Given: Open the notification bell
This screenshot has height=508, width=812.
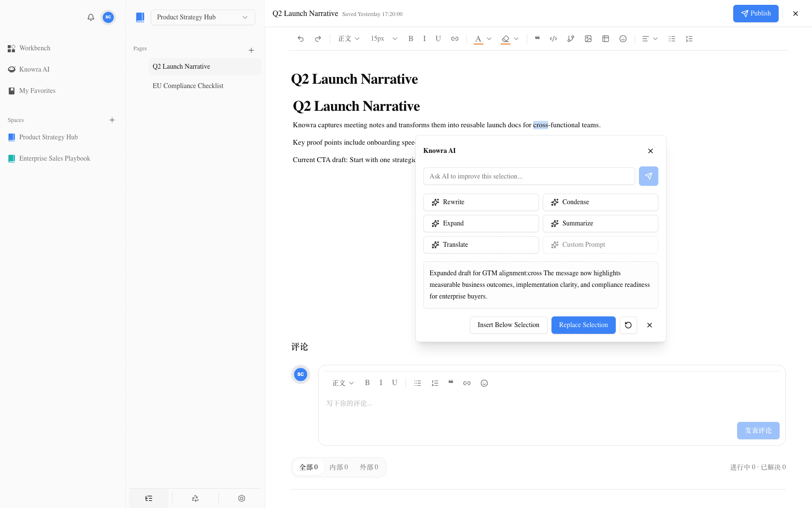Looking at the screenshot, I should coord(90,17).
